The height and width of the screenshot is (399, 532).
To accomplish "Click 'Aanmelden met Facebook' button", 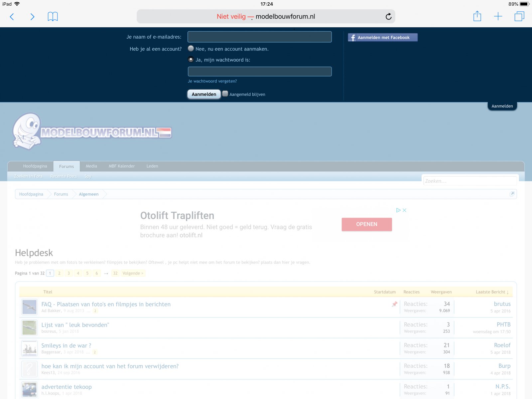I will [x=383, y=38].
